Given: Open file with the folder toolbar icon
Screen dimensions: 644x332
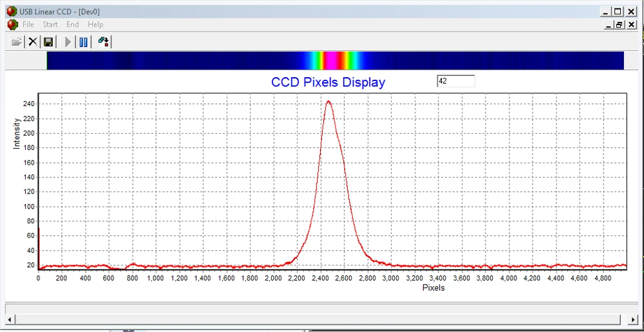Looking at the screenshot, I should [17, 42].
